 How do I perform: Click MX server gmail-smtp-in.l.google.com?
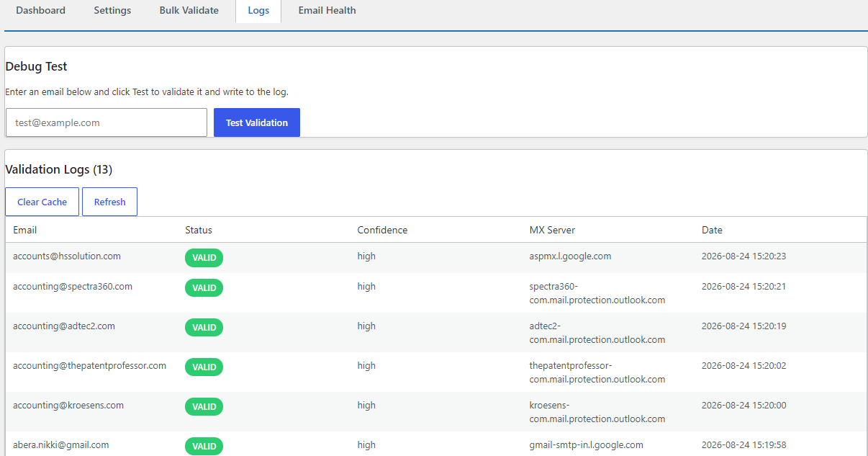click(x=586, y=444)
